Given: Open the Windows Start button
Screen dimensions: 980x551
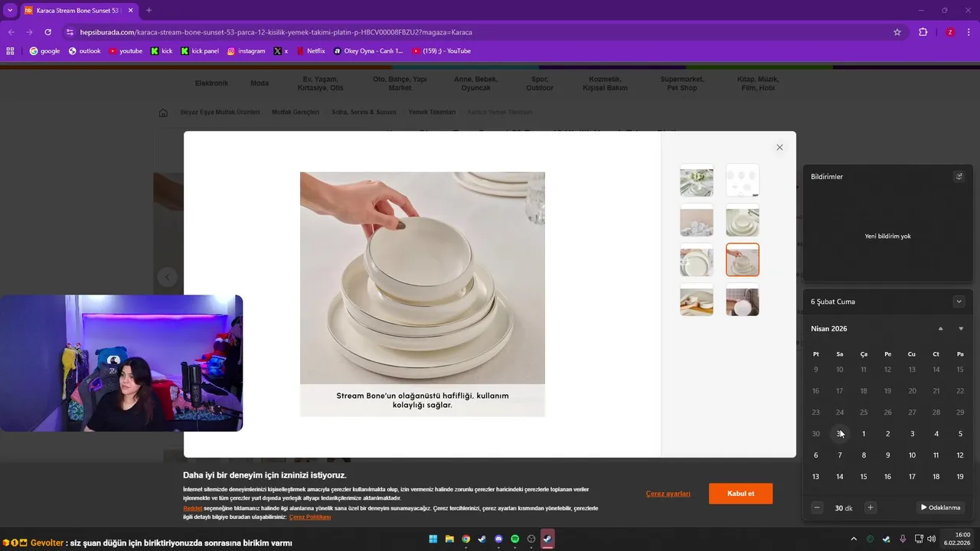Looking at the screenshot, I should pos(433,539).
